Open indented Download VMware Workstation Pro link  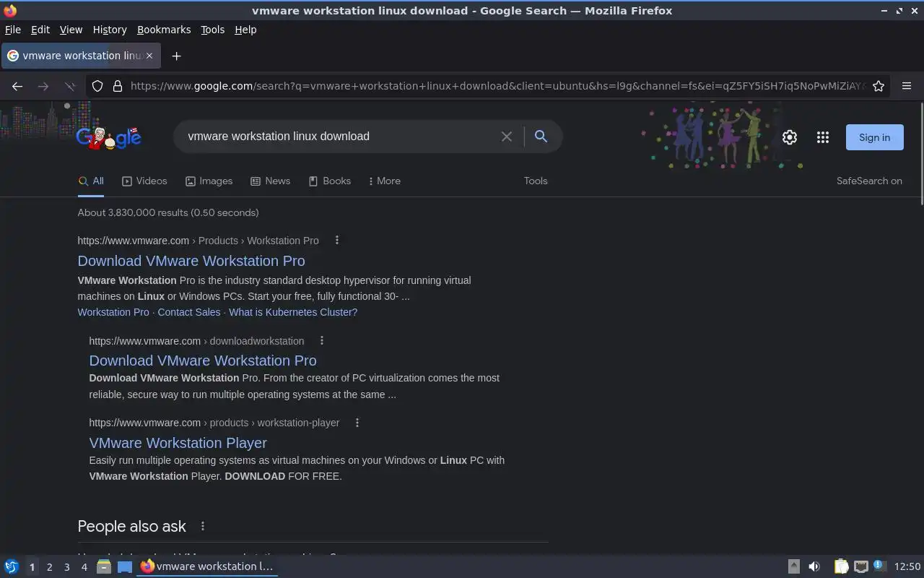point(203,361)
